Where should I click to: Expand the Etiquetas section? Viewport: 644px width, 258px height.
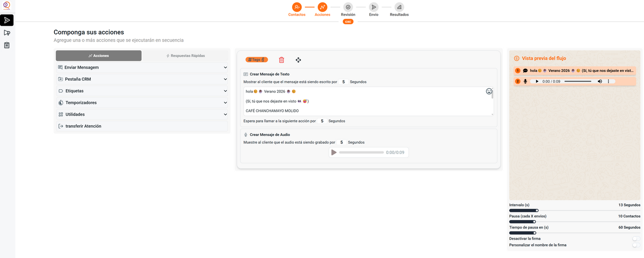click(142, 91)
